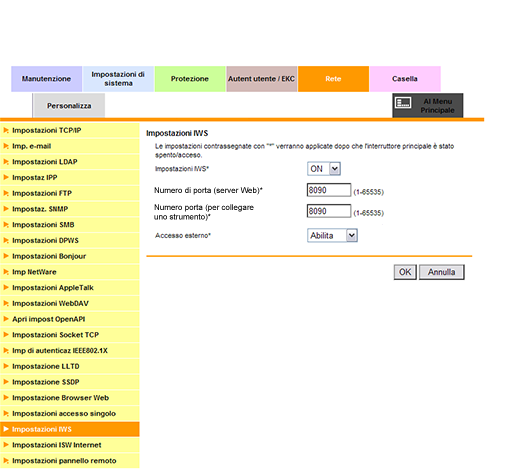Click the highlighted Impostazioni IWS item
The image size is (517, 469).
tap(70, 429)
